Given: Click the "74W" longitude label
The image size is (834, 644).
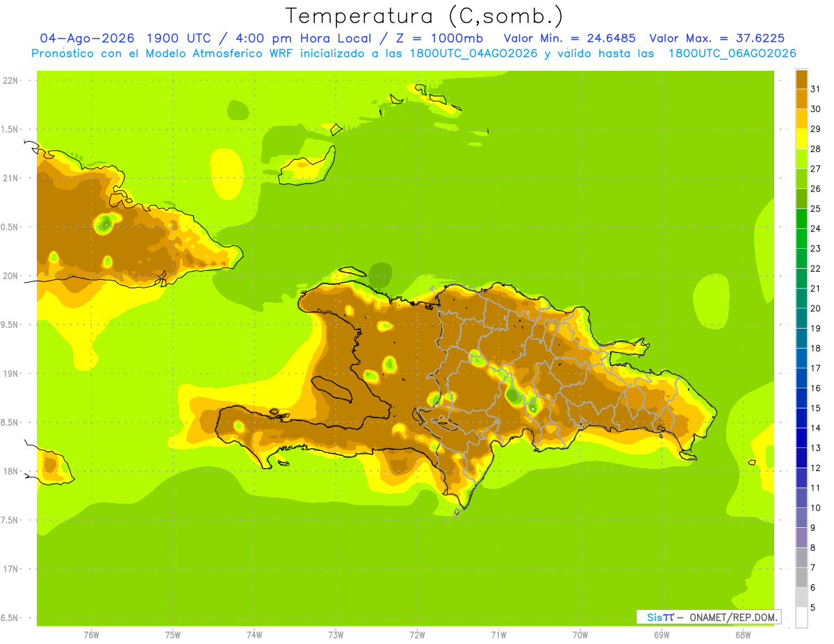Looking at the screenshot, I should point(254,635).
